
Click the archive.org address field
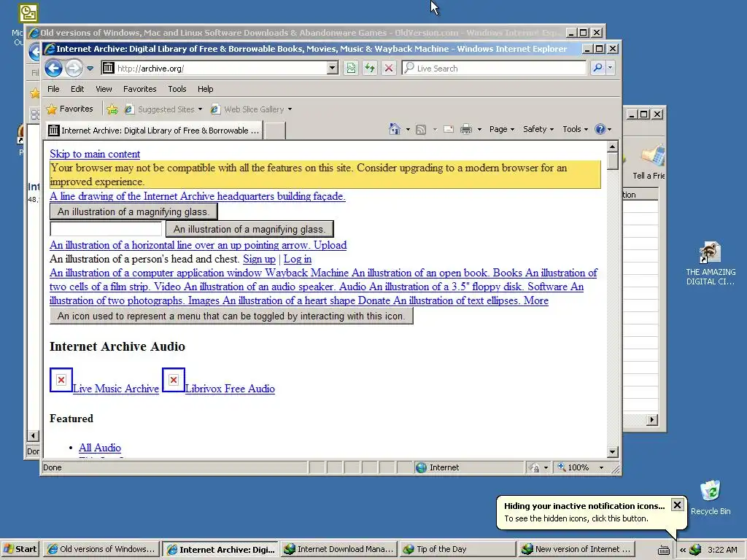click(x=214, y=68)
